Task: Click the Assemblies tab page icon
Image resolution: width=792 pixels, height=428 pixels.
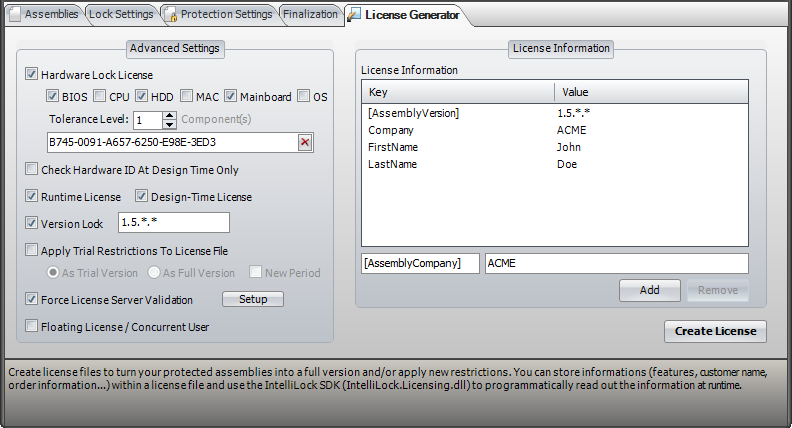Action: coord(14,15)
